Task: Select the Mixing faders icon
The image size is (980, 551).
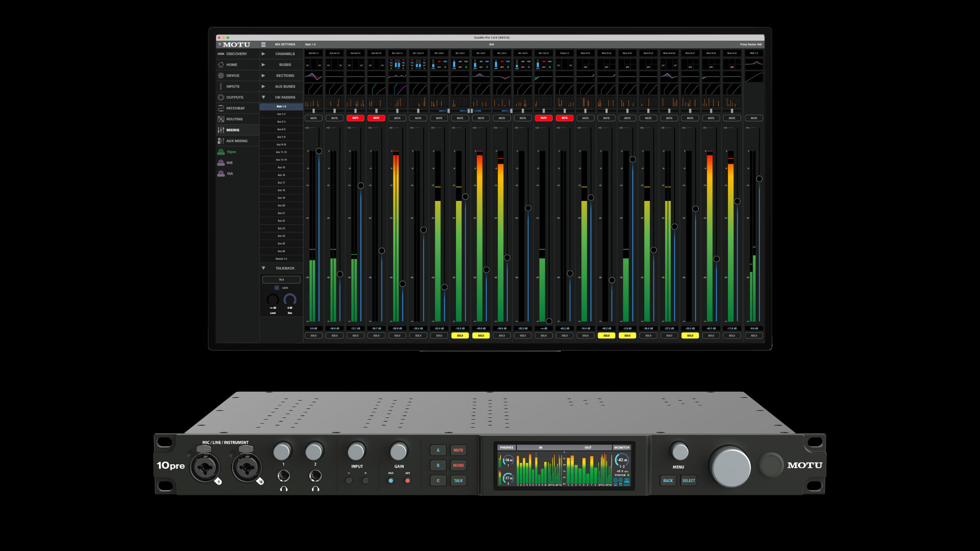Action: pyautogui.click(x=221, y=130)
